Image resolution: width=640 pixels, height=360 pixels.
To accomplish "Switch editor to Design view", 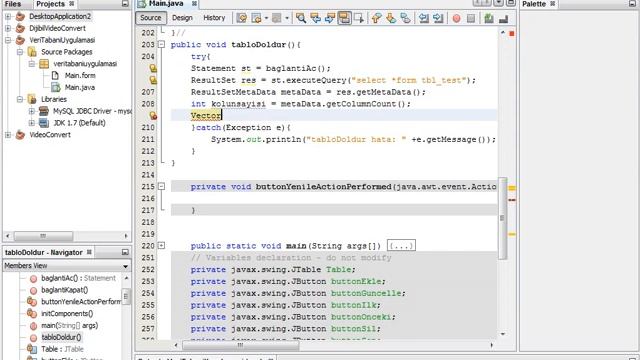I will (182, 18).
